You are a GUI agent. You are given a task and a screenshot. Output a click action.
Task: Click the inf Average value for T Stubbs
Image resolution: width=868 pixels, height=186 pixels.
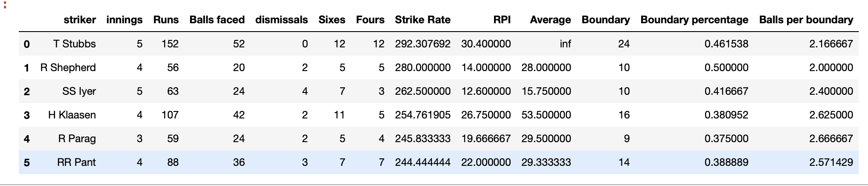click(x=565, y=44)
